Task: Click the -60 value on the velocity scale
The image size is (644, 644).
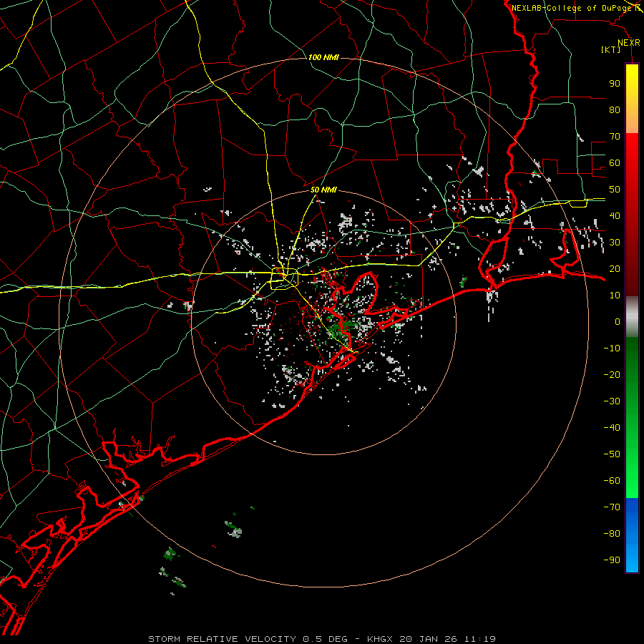Action: 612,481
